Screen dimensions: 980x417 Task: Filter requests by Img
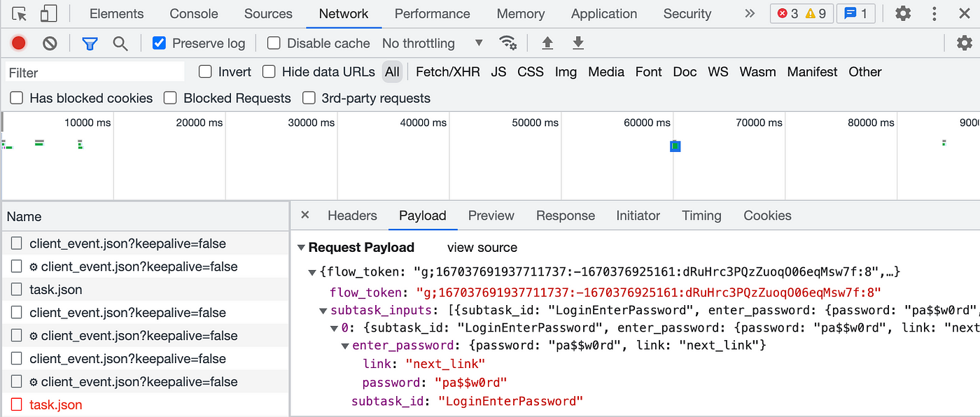[x=566, y=71]
